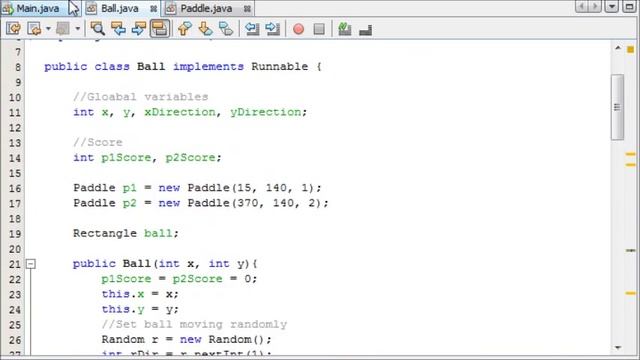Click 'Paddle(15, 140, 1)' constructor call
Screen dimensions: 640x360
pos(251,188)
